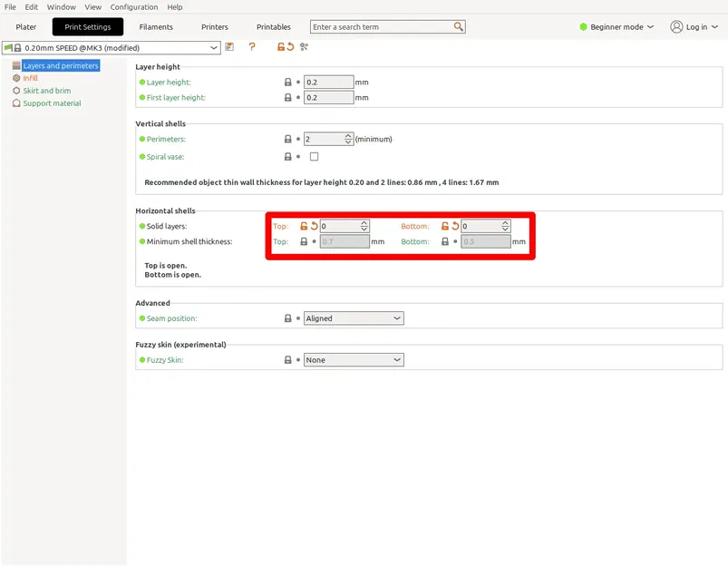Decrease Bottom solid layers with down arrow
This screenshot has width=728, height=567.
tap(505, 230)
